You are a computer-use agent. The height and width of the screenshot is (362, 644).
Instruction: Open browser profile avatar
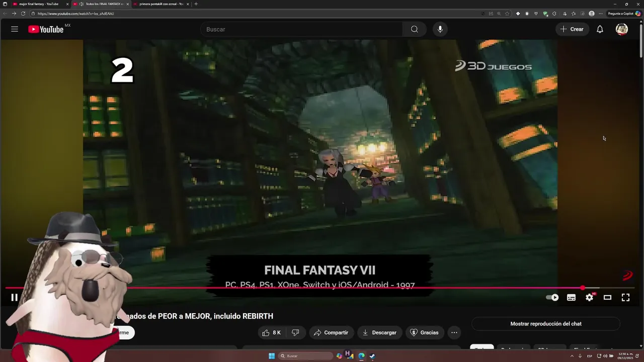pos(592,14)
